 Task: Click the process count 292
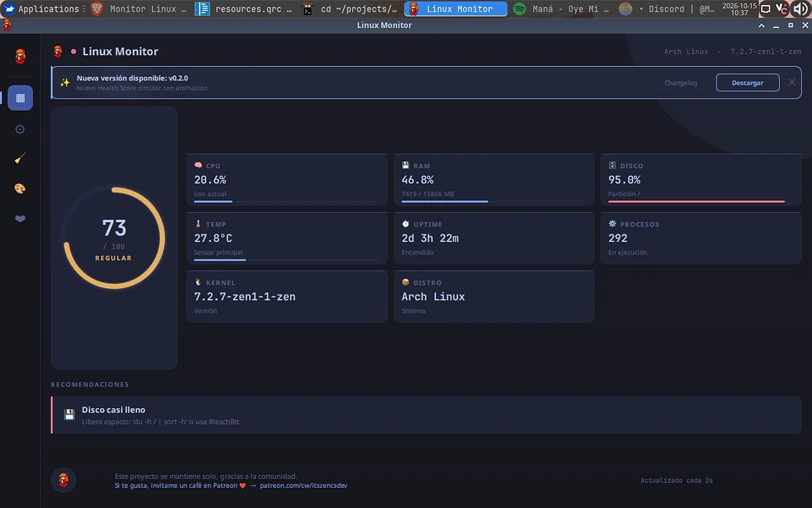618,239
